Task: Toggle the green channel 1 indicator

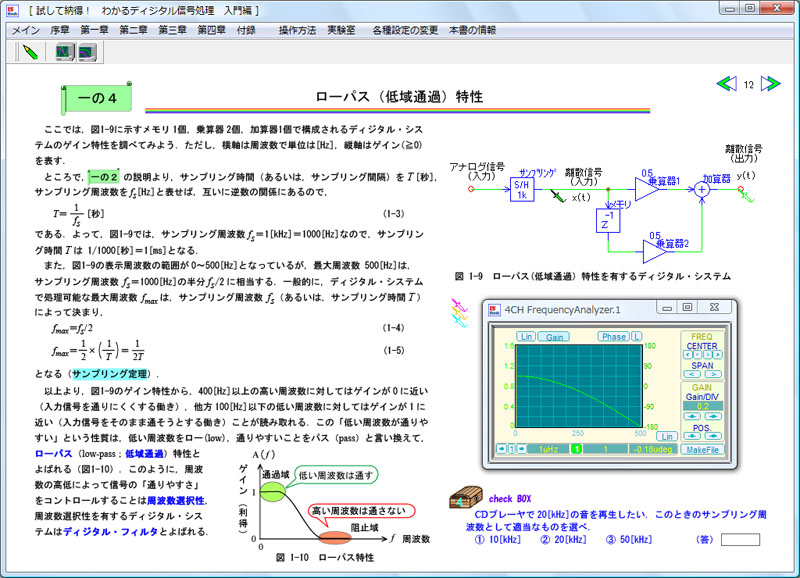Action: point(576,449)
